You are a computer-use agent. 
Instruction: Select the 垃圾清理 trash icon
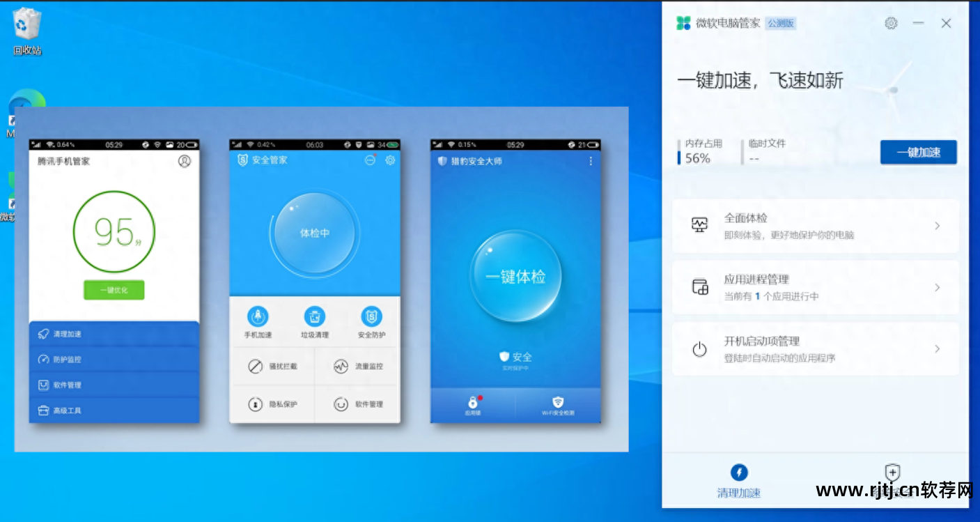(315, 317)
